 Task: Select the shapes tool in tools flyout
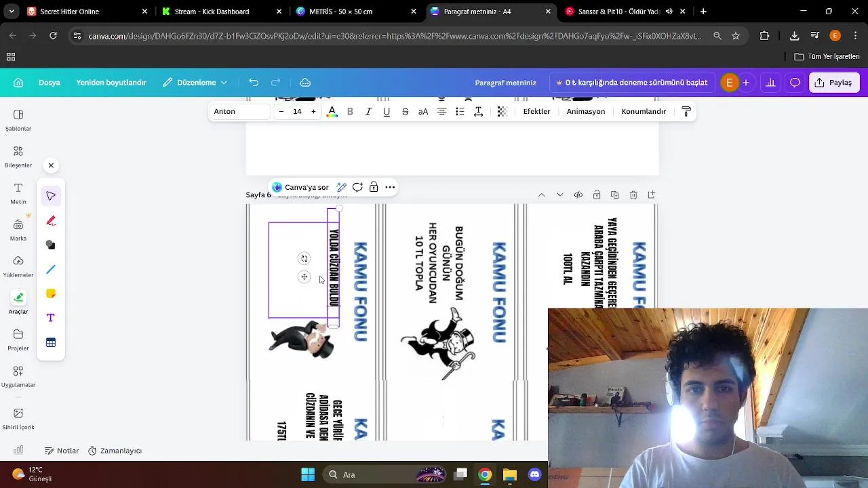pos(51,245)
